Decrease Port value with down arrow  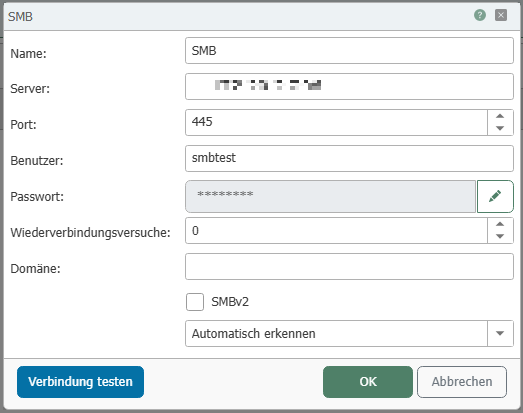[500, 128]
